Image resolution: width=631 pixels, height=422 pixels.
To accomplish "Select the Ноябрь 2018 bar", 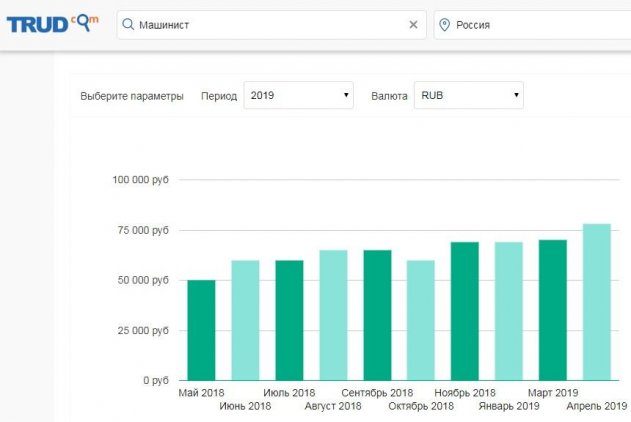I will (465, 311).
